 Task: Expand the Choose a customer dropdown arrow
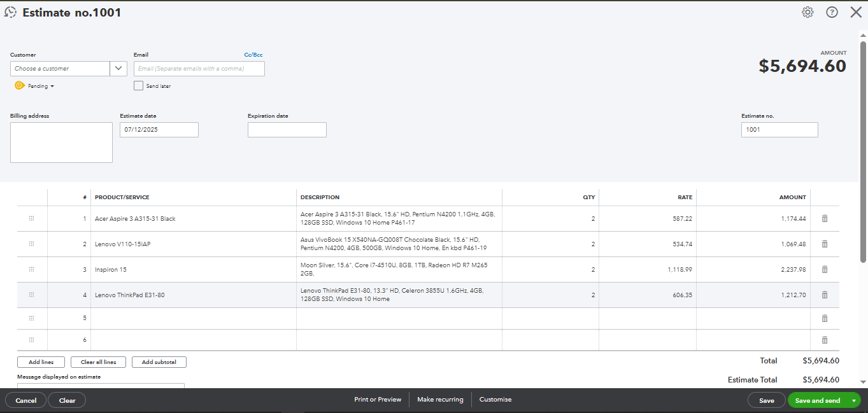click(118, 68)
